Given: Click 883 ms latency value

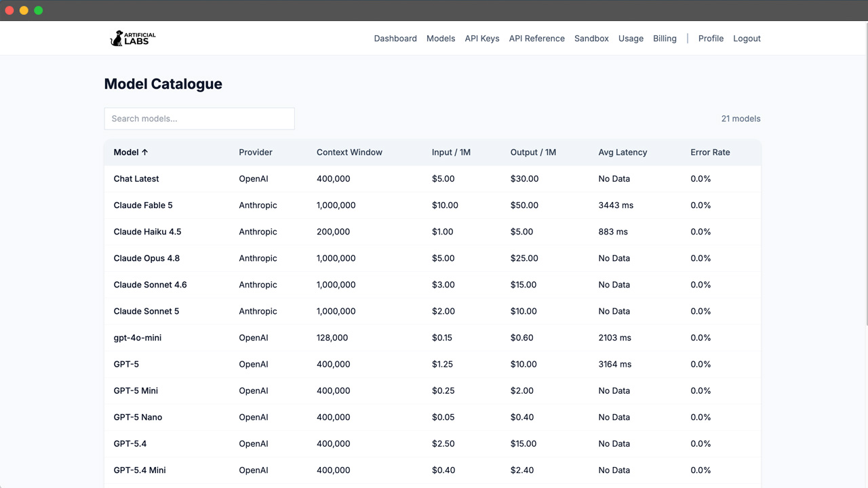Looking at the screenshot, I should pyautogui.click(x=613, y=232).
